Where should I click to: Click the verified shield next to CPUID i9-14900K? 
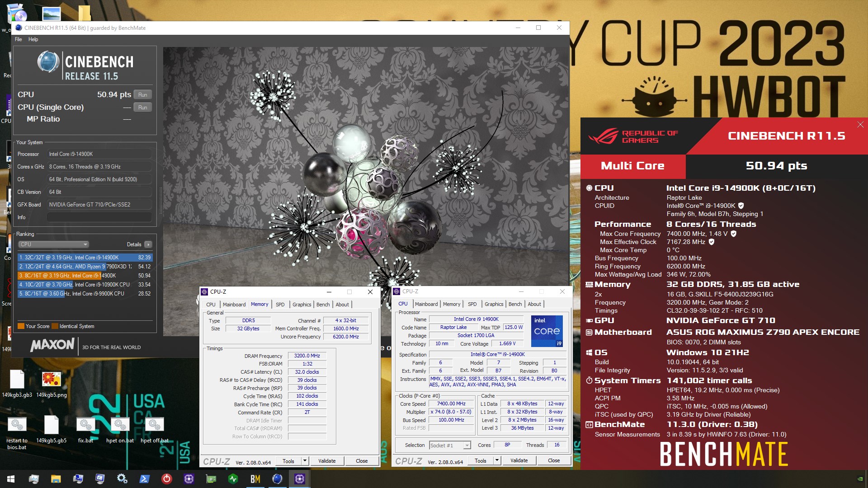pyautogui.click(x=741, y=206)
